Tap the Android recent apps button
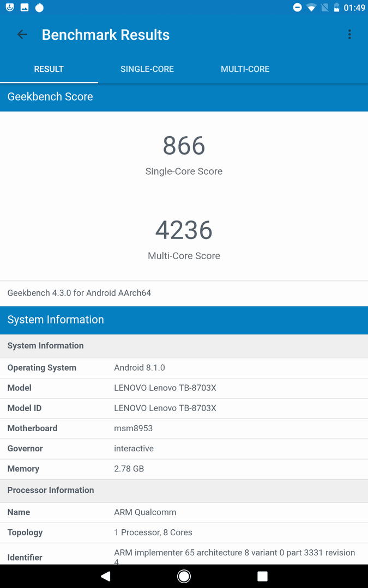 [262, 576]
